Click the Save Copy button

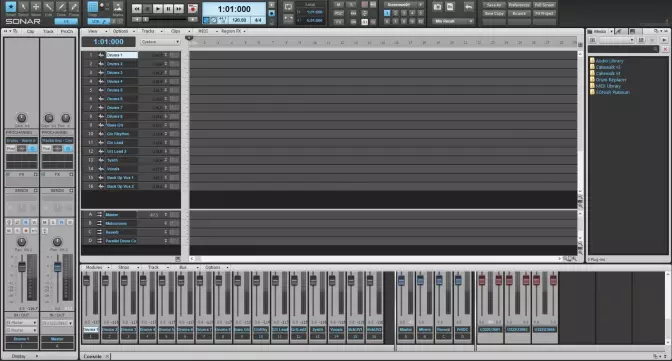click(494, 13)
